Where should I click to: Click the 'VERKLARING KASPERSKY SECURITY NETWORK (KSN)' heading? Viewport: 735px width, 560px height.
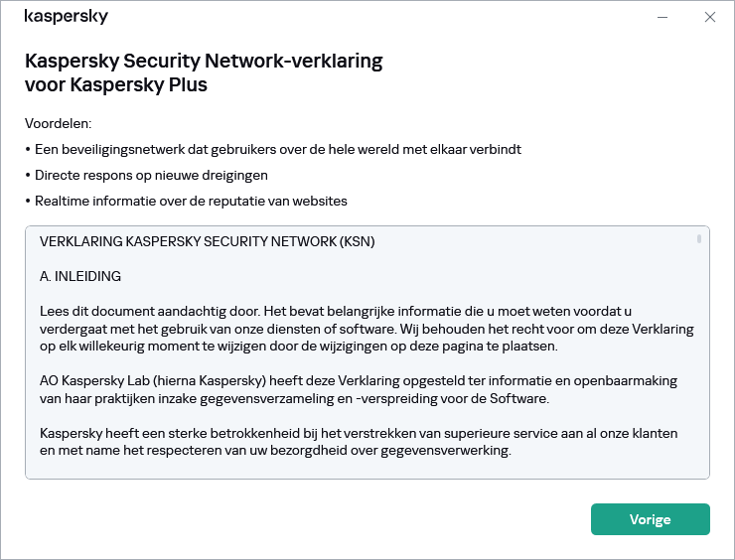207,241
